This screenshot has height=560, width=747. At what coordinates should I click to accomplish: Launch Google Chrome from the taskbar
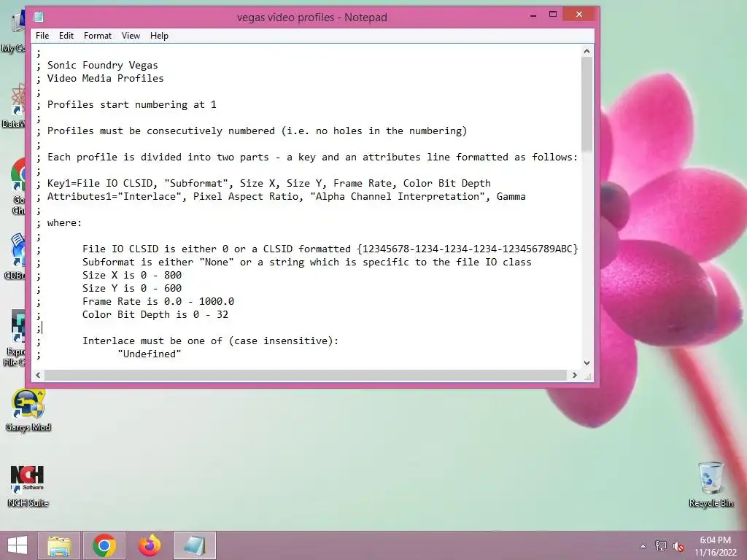coord(104,545)
